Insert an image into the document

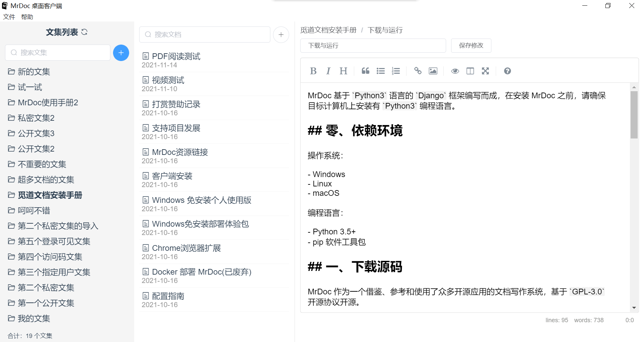click(x=433, y=71)
